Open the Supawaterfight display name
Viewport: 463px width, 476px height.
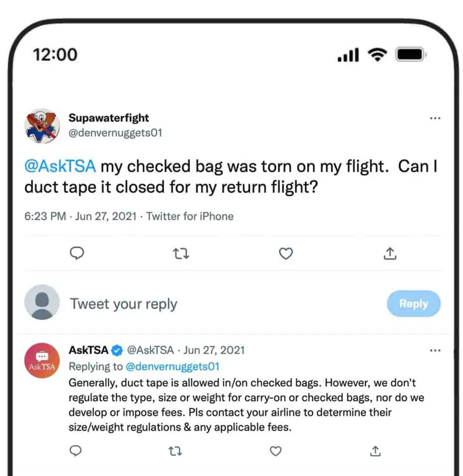click(x=109, y=118)
